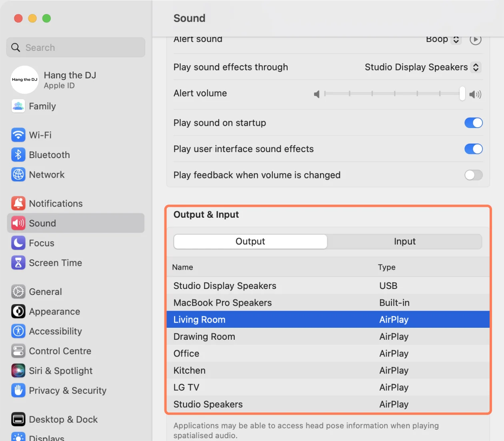504x441 pixels.
Task: Open Siri & Spotlight settings
Action: tap(60, 371)
